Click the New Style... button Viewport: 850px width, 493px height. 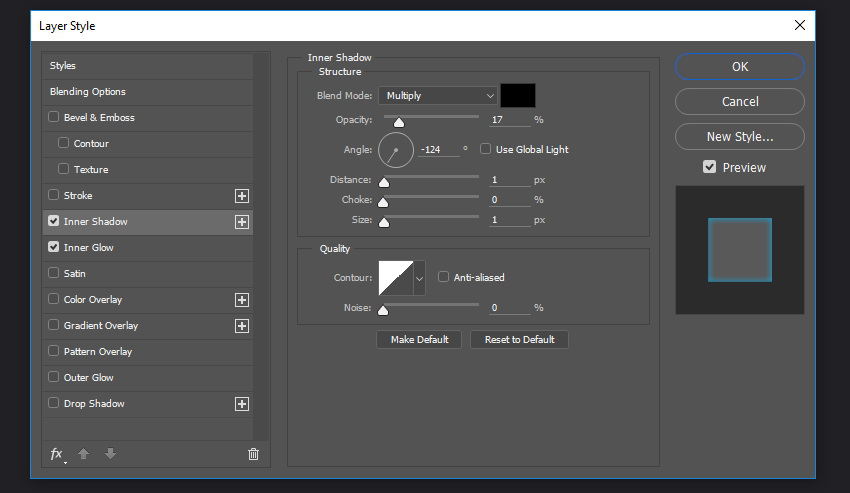740,137
